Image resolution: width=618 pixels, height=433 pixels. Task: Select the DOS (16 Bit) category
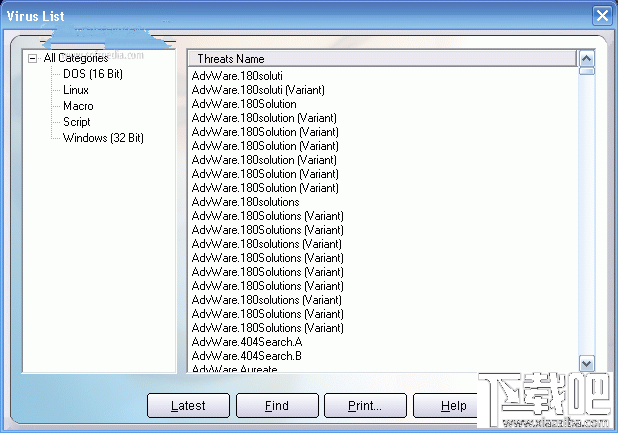pyautogui.click(x=93, y=74)
